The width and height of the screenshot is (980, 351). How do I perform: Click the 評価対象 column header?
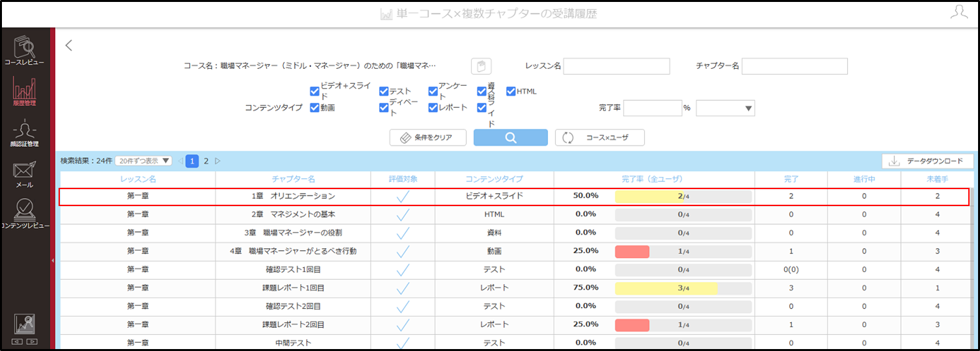click(x=403, y=179)
